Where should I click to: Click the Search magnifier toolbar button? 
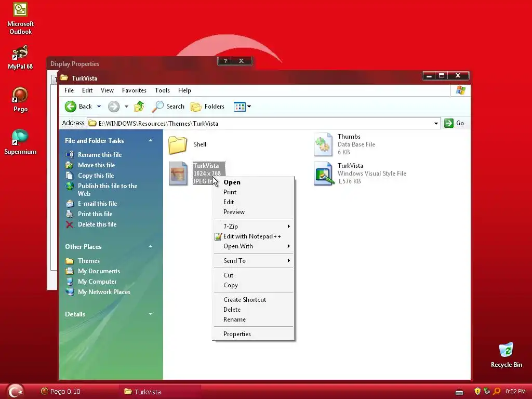click(168, 107)
